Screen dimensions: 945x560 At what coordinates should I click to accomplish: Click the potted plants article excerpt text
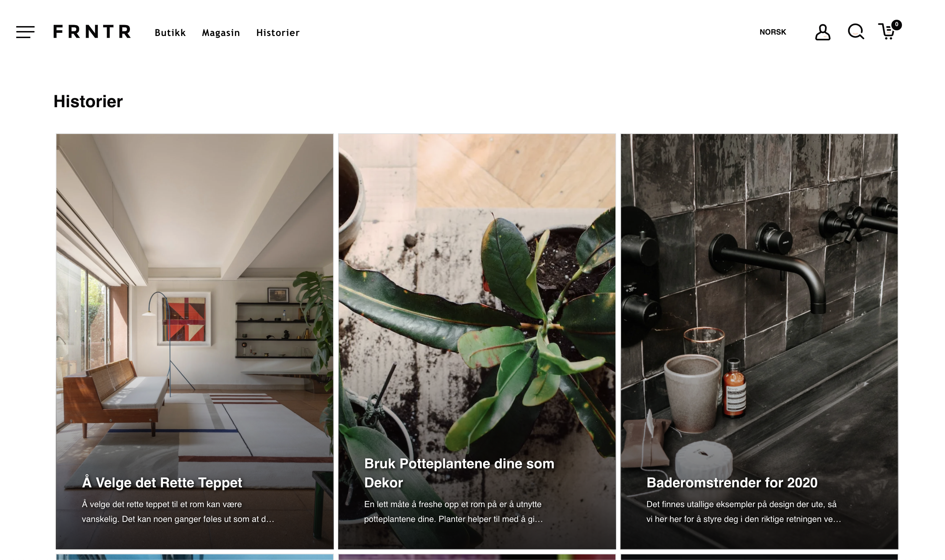pyautogui.click(x=453, y=512)
